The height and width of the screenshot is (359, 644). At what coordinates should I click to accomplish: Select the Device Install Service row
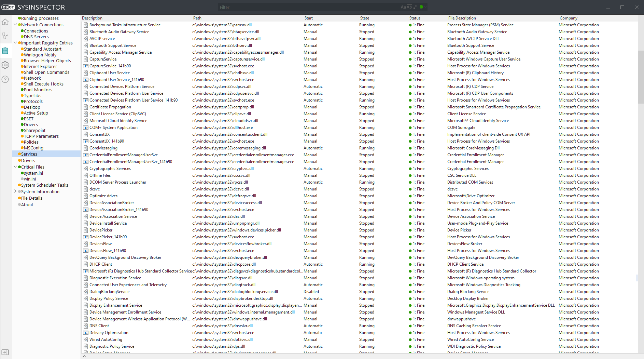[x=359, y=223]
